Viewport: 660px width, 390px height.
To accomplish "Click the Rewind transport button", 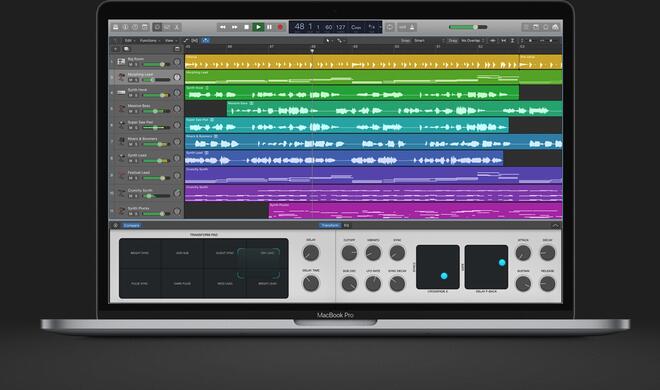I will 223,27.
